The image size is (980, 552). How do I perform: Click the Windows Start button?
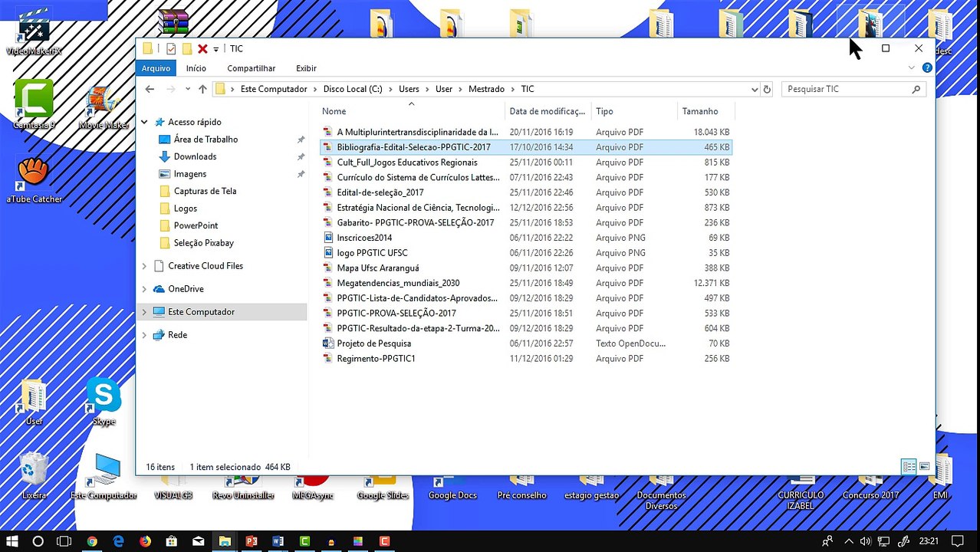coord(12,541)
